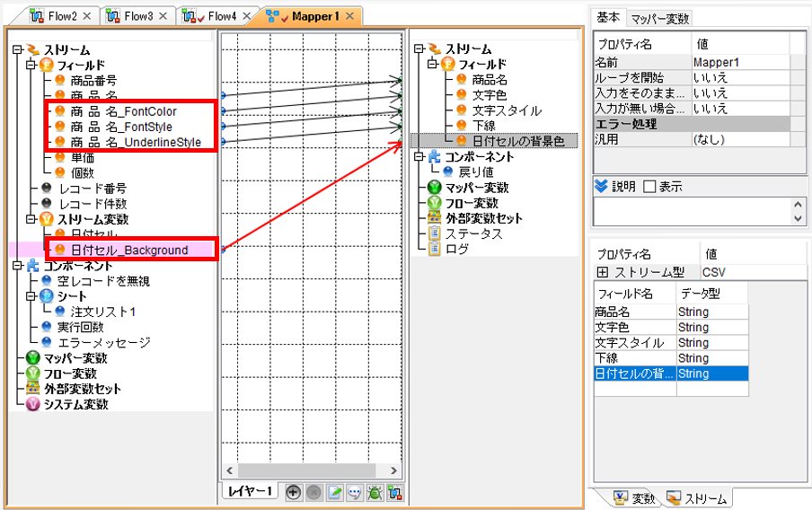Close the Flow4 tab

tap(247, 16)
